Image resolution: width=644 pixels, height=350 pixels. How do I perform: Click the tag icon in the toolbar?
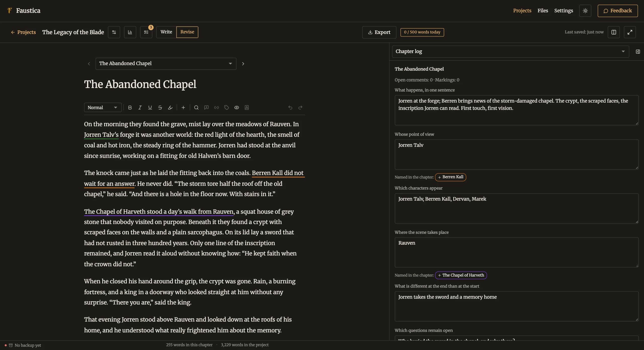(x=226, y=108)
